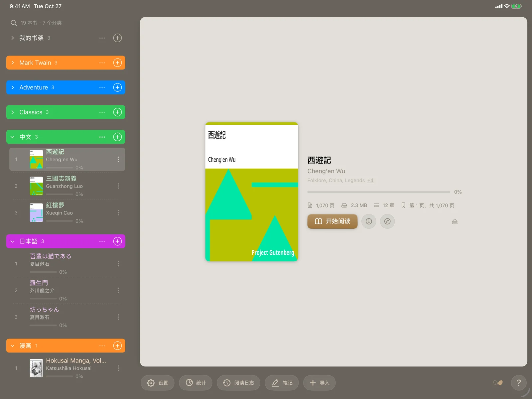Open more options for the 漫画 collection

(102, 346)
